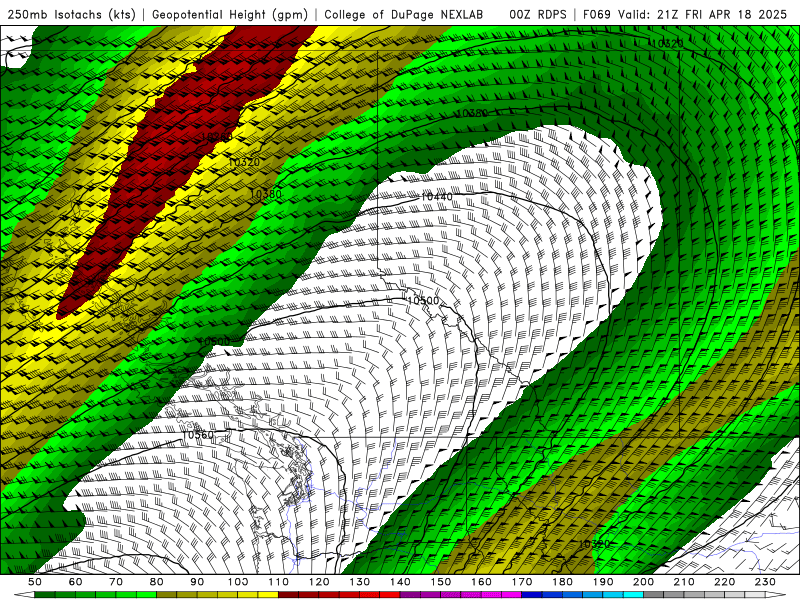800x600 pixels.
Task: Click the 120 kt label on the color scale
Action: (x=319, y=582)
